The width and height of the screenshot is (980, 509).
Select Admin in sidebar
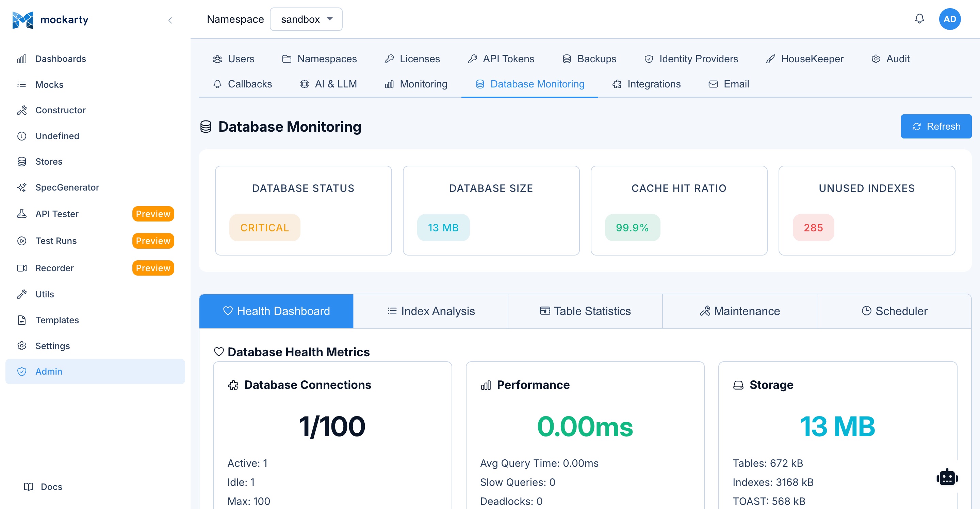pos(95,371)
